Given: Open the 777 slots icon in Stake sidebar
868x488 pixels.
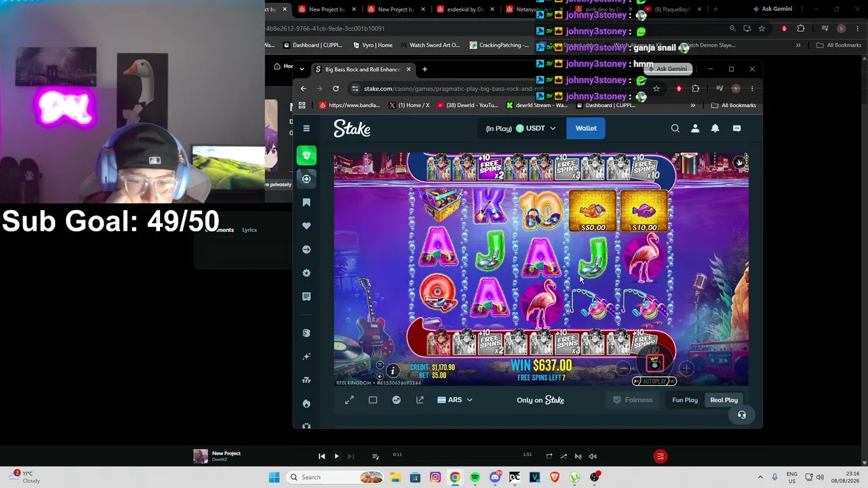Looking at the screenshot, I should coord(307,380).
